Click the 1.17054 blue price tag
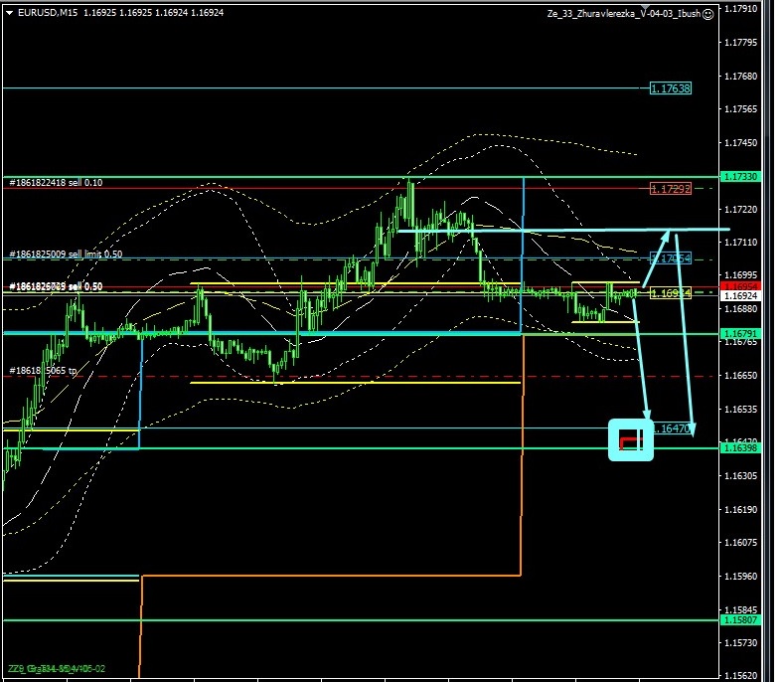The height and width of the screenshot is (682, 784). pyautogui.click(x=670, y=258)
